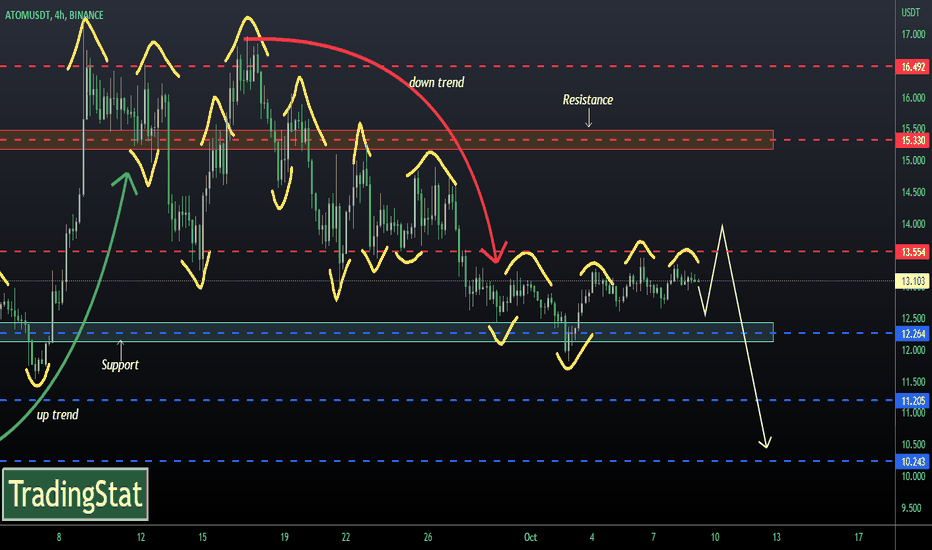Select the date label 12 on time axis
Viewport: 932px width, 550px height.
tap(141, 538)
